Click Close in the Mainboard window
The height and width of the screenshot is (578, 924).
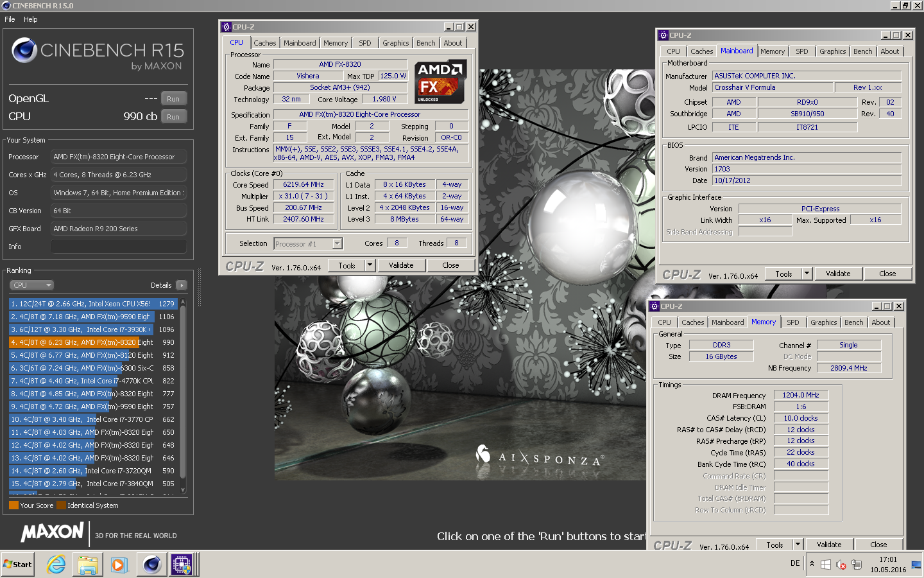coord(887,274)
